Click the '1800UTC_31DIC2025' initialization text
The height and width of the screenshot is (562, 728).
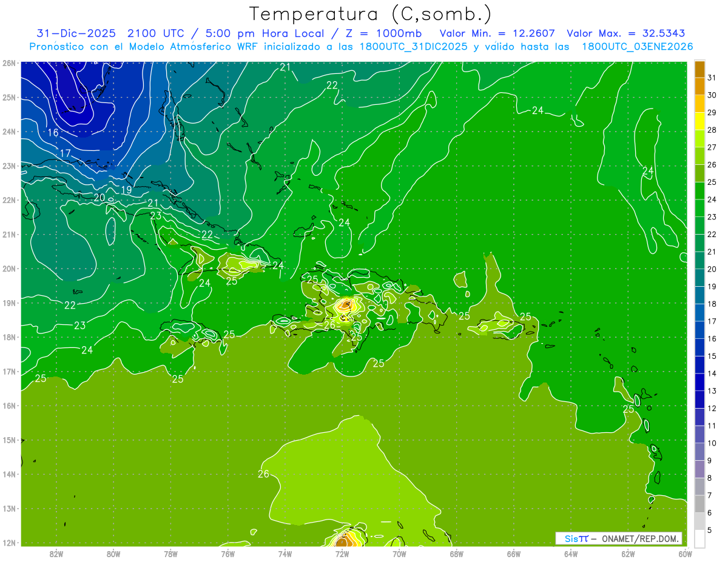point(411,47)
